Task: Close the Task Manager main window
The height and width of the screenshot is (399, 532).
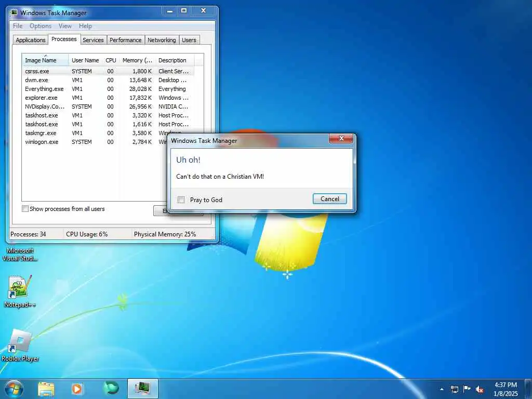Action: click(203, 11)
